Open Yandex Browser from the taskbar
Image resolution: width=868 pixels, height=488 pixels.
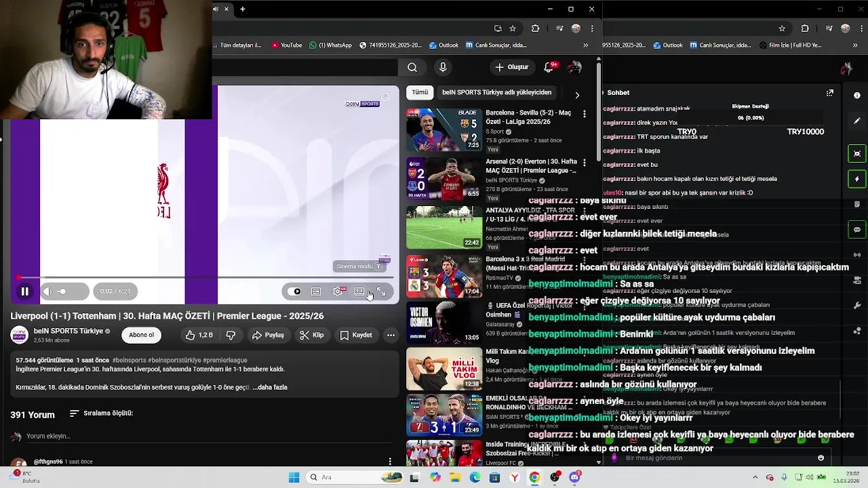tap(515, 478)
